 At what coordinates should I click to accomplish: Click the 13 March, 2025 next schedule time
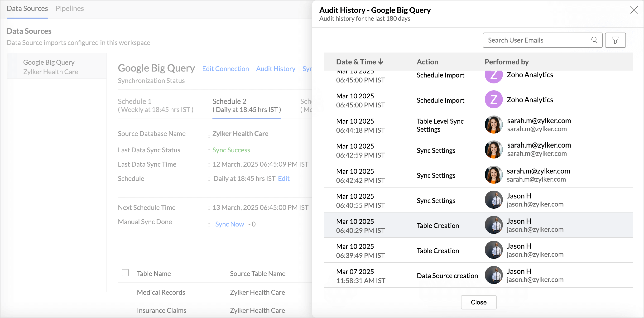(x=260, y=207)
